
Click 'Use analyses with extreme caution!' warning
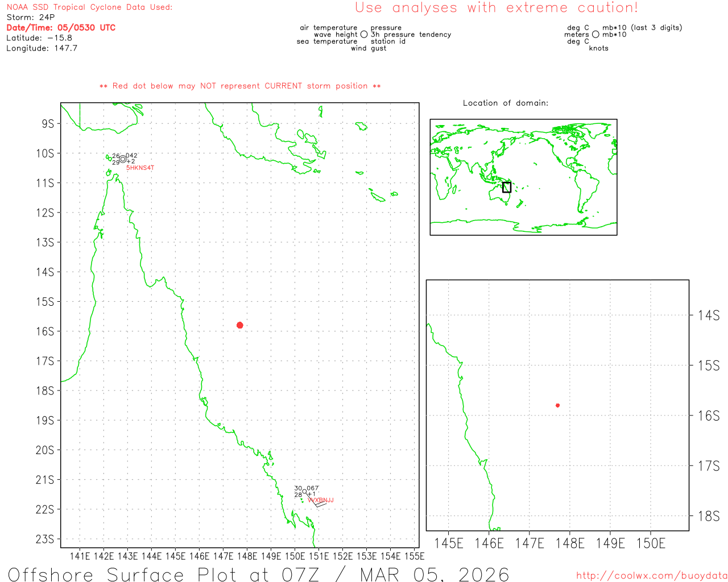(x=497, y=8)
